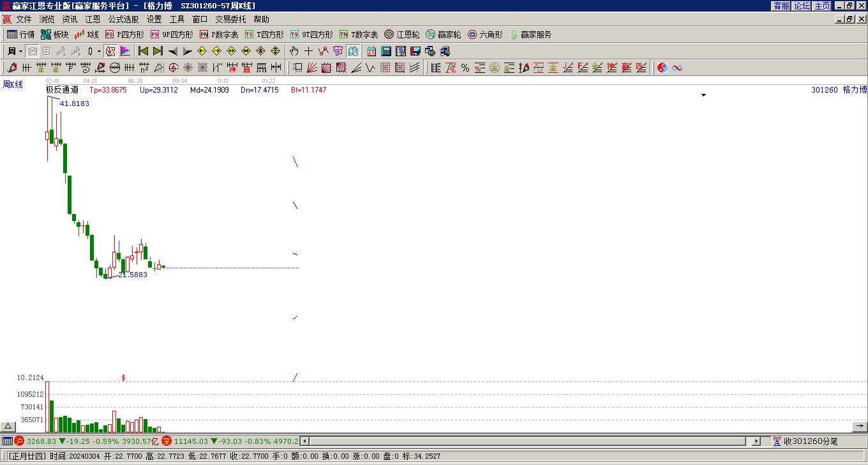
Task: Select the percent (%) drawing tool
Action: tap(465, 68)
